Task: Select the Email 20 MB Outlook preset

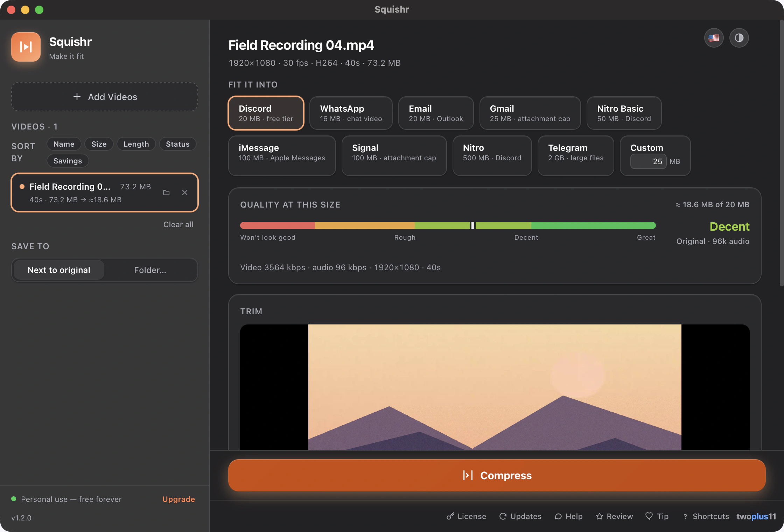Action: click(x=436, y=113)
